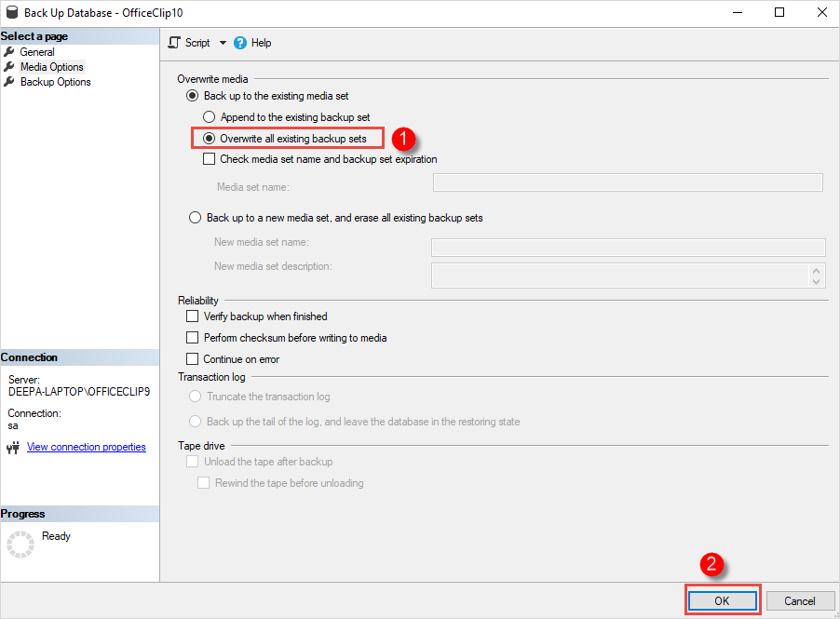Click the Ready progress spinner icon
The image size is (840, 619).
click(20, 544)
